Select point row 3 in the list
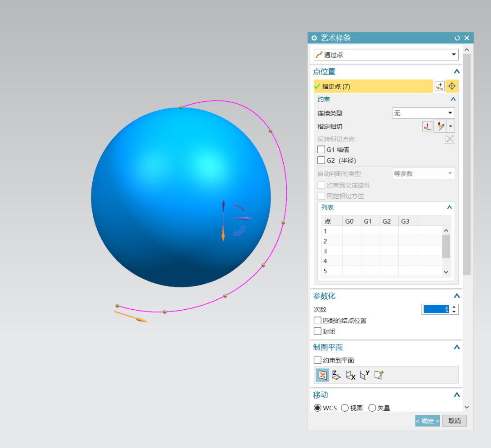Image resolution: width=491 pixels, height=448 pixels. tap(382, 251)
